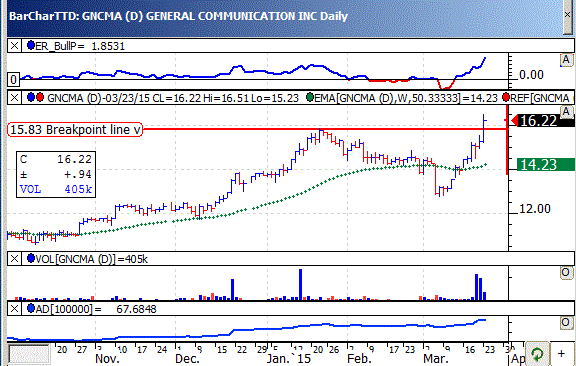The height and width of the screenshot is (366, 576).
Task: Click the blue AD series marker
Action: tap(31, 309)
